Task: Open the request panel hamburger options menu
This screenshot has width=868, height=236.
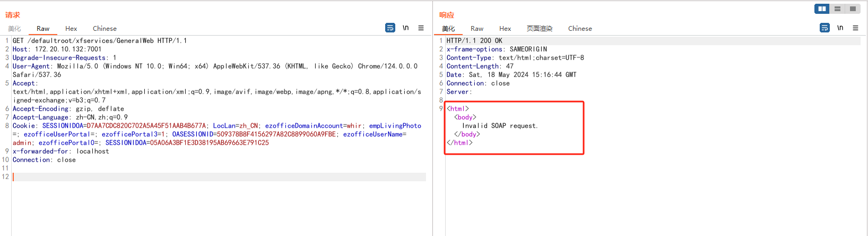Action: pyautogui.click(x=421, y=28)
